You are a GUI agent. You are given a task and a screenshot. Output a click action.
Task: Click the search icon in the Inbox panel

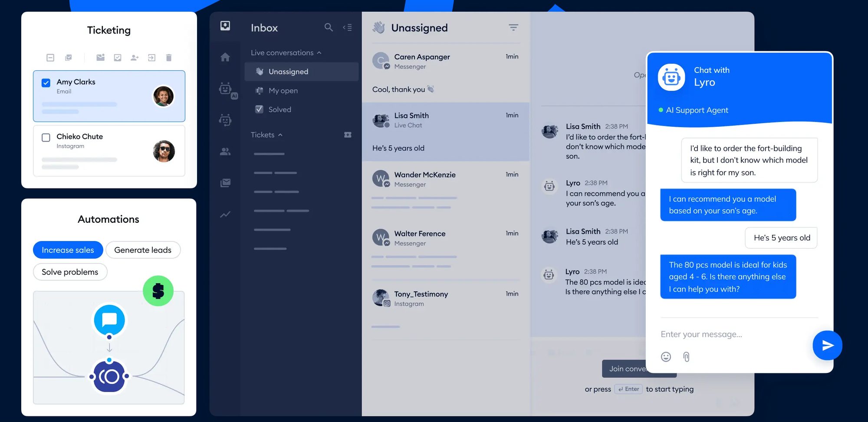tap(329, 27)
